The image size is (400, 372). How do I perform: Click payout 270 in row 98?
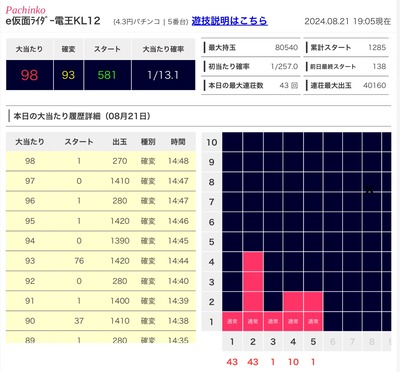pos(120,161)
